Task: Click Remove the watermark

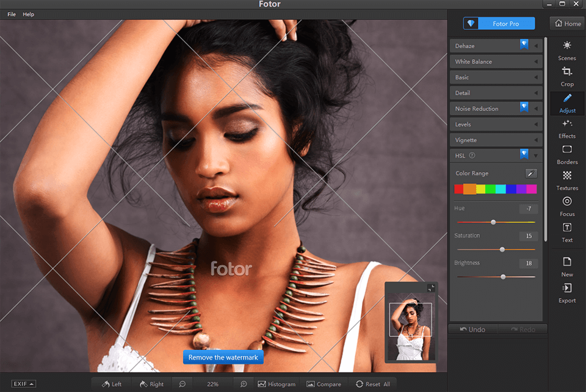Action: click(223, 357)
